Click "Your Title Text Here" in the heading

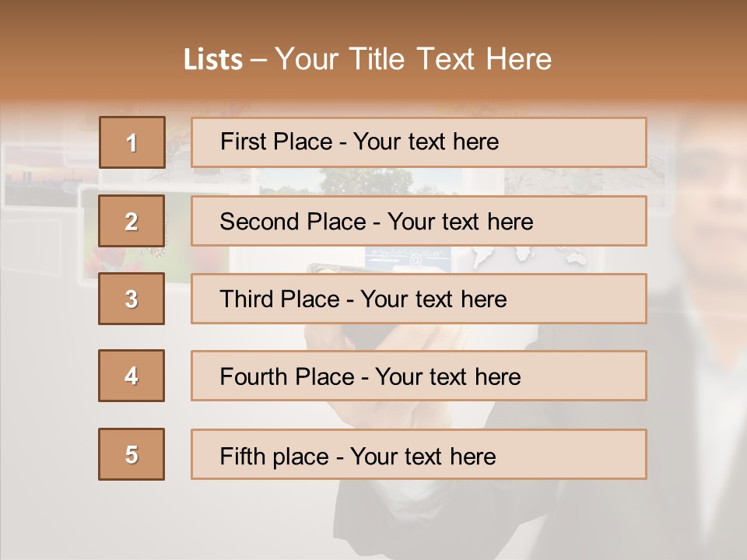pyautogui.click(x=413, y=59)
